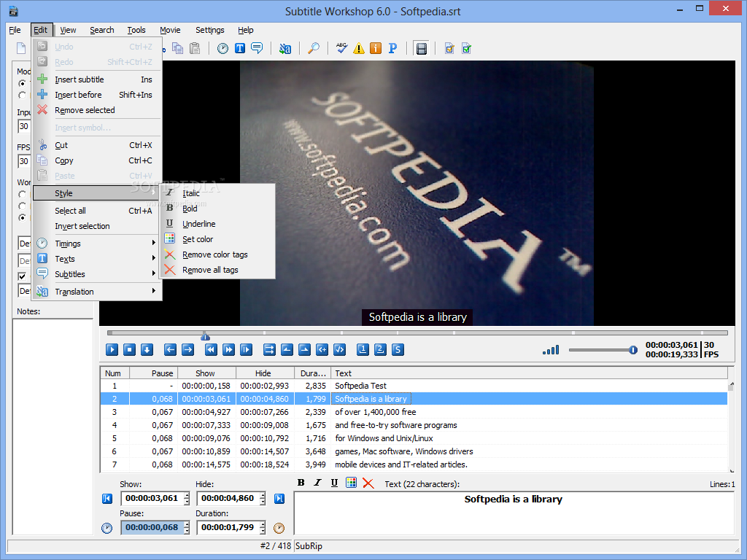Click the 'S' player button
This screenshot has height=560, width=747.
tap(398, 350)
